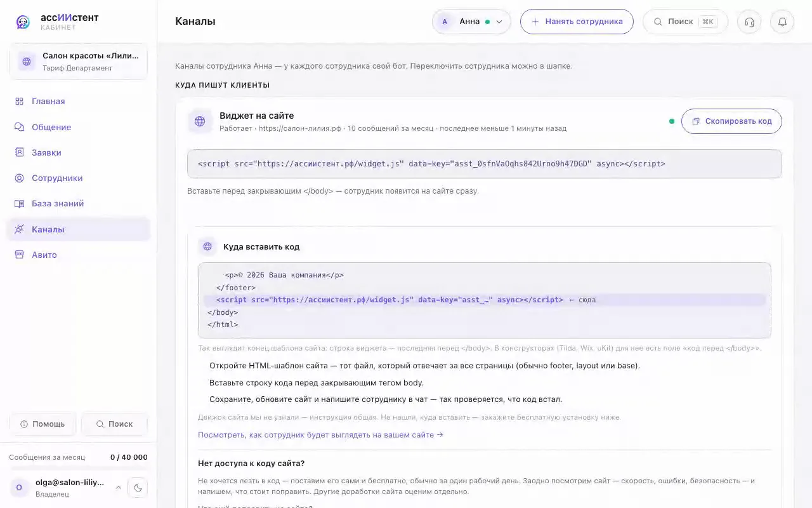Select the Каналы sidebar item

point(79,229)
